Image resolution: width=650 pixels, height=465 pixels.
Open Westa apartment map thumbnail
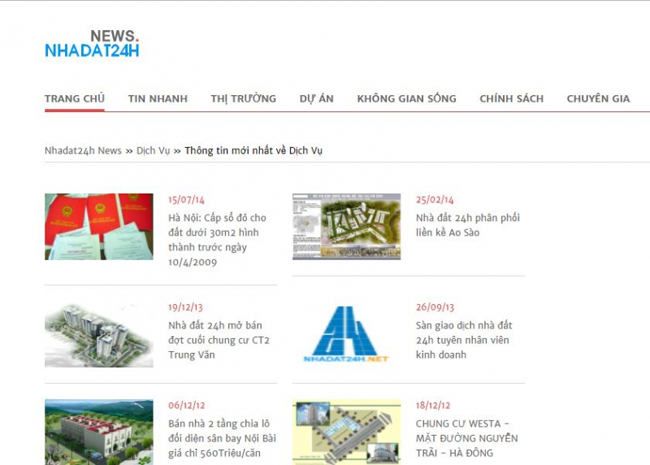(347, 432)
